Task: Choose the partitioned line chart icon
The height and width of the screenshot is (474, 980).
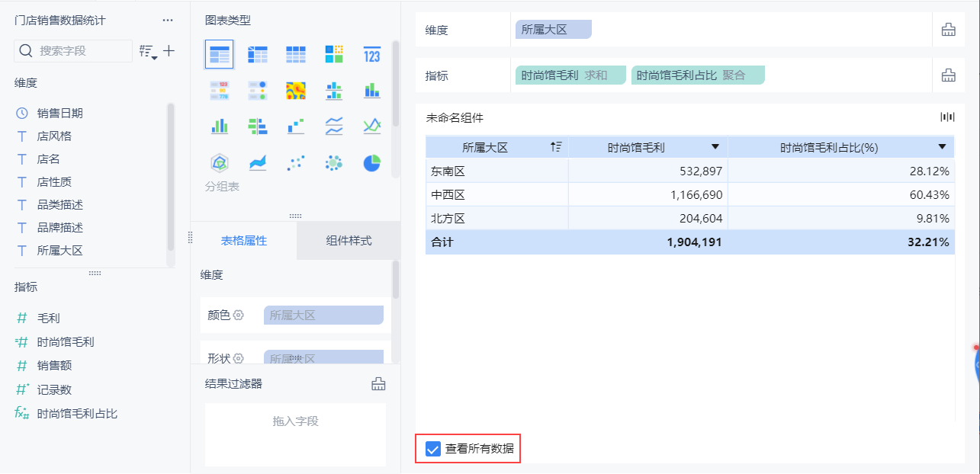Action: 334,127
